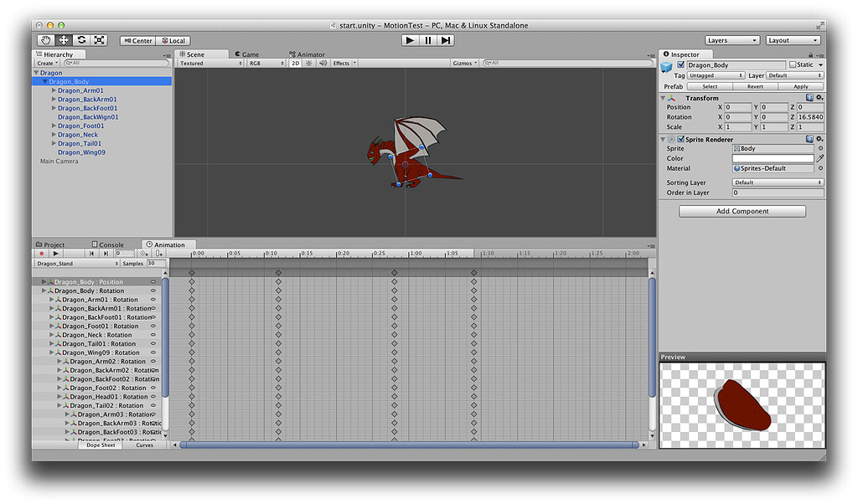Screen dimensions: 858x504
Task: Switch to the Console tab
Action: 109,244
